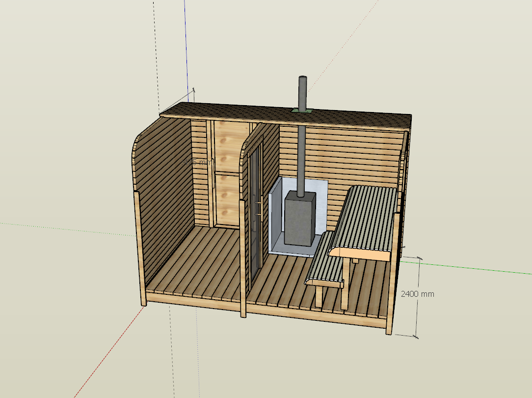Click the green chimney flashing on roof

[x=302, y=112]
